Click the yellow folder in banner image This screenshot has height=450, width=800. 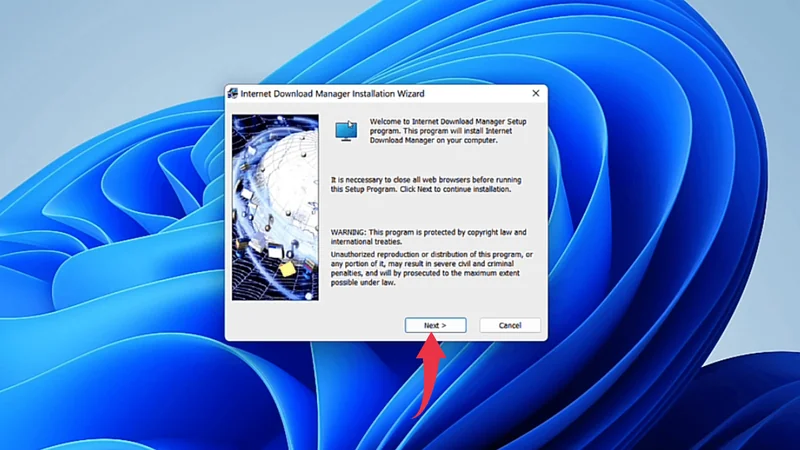pyautogui.click(x=286, y=268)
